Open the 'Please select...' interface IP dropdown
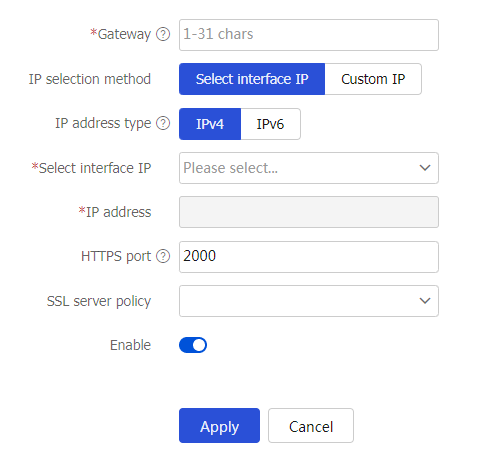Screen dimensions: 481x457 (309, 168)
